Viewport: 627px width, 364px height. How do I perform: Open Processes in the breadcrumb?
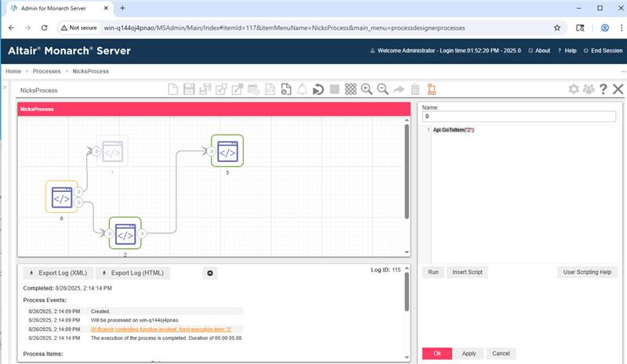[x=47, y=71]
